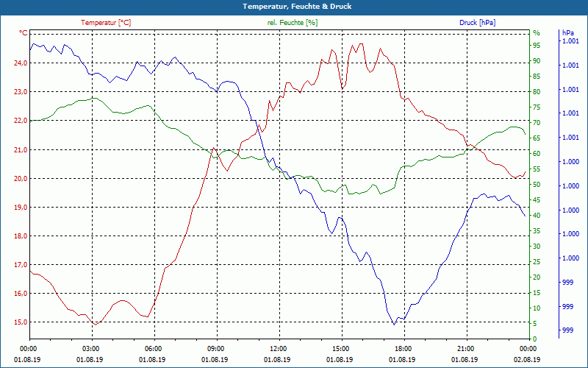
Task: Click the 22,0 tick on the temperature axis
Action: (x=21, y=121)
